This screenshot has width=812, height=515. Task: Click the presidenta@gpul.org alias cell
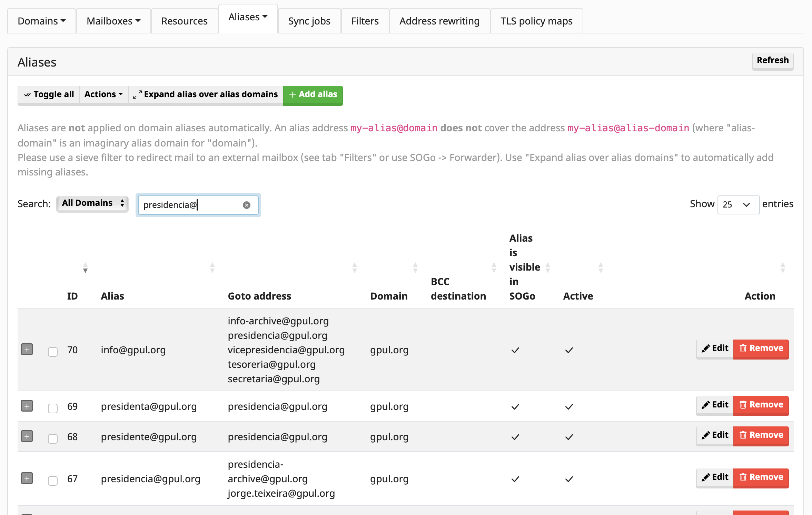pyautogui.click(x=149, y=406)
